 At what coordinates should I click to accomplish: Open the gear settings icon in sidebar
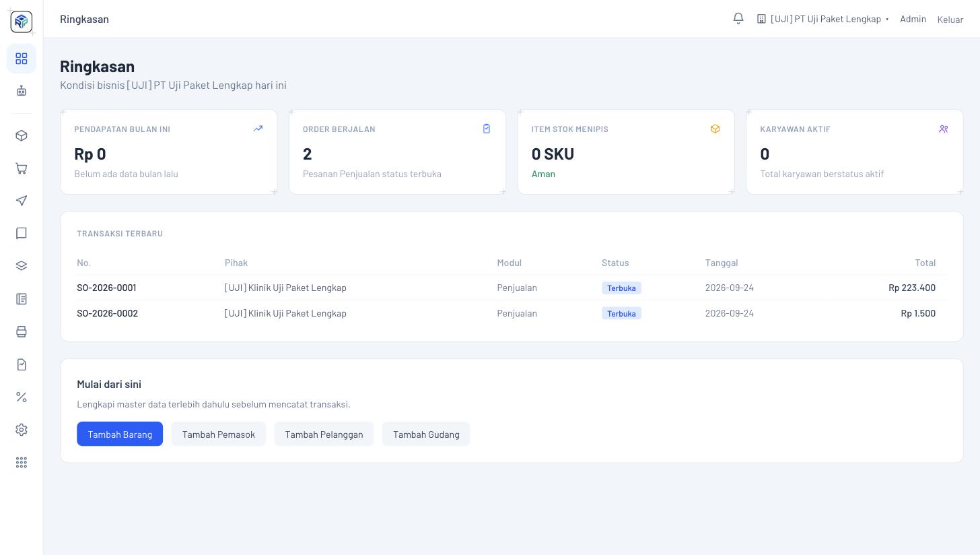[x=22, y=430]
